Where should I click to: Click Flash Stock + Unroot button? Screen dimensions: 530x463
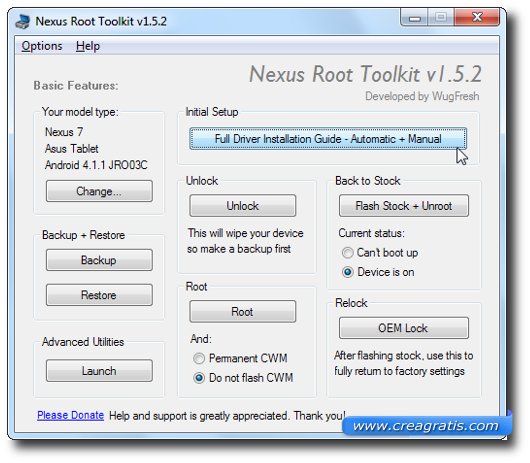click(404, 206)
